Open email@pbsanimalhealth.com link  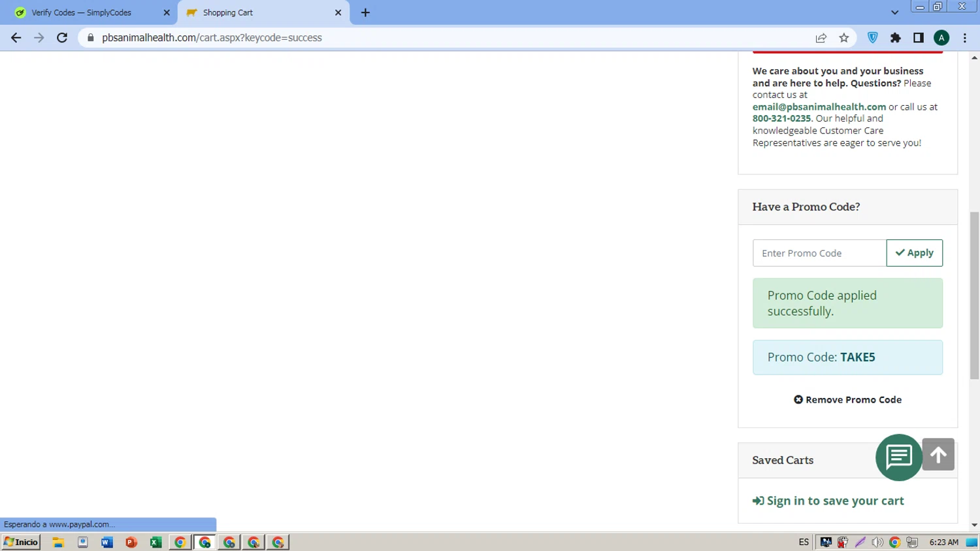coord(819,107)
